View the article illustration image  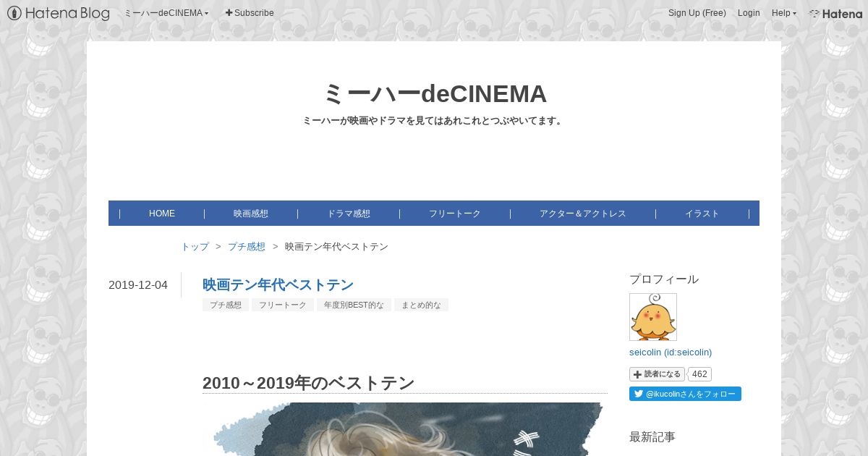pyautogui.click(x=405, y=429)
